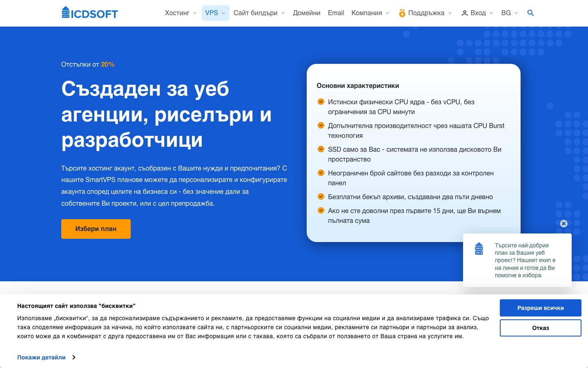Click checkmark icon beside 15 дни refund
This screenshot has height=368, width=588.
(x=321, y=210)
